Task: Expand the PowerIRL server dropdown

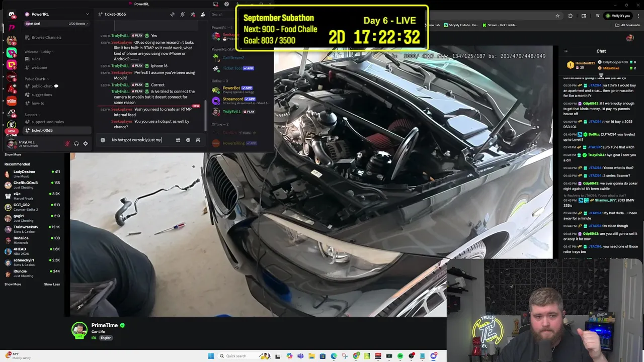Action: pos(87,14)
